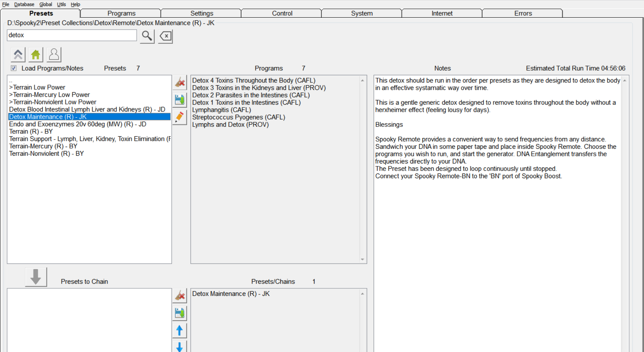
Task: Open the >Terrain Low Power folder
Action: (x=37, y=87)
